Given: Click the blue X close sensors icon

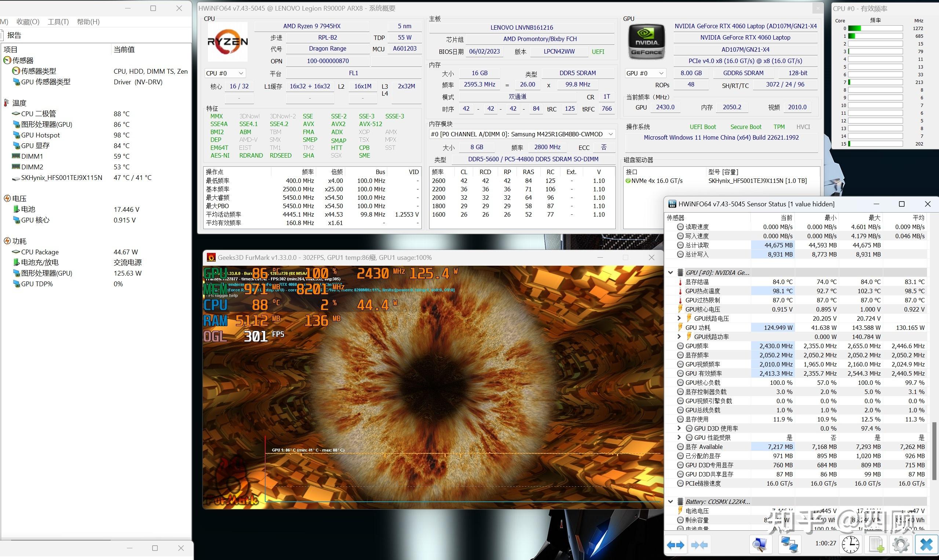Looking at the screenshot, I should 926,545.
